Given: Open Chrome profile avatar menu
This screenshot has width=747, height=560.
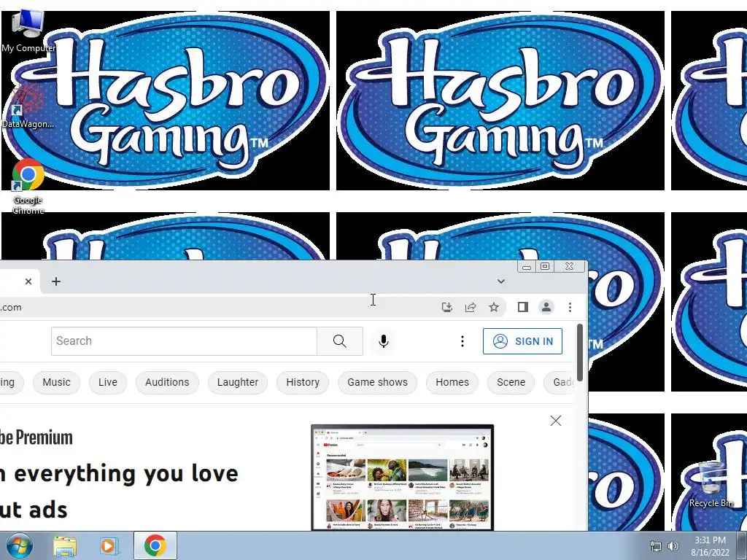Looking at the screenshot, I should (546, 307).
